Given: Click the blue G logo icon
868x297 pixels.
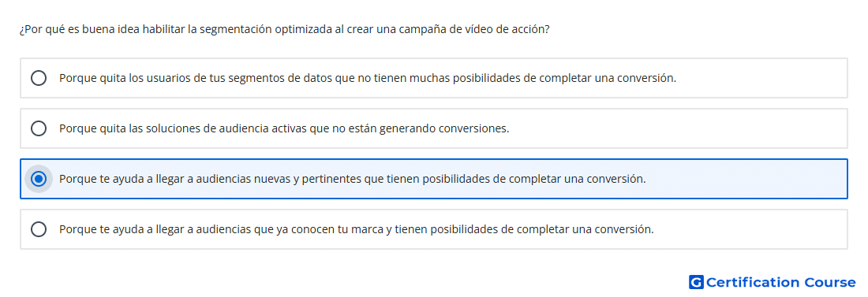Looking at the screenshot, I should (x=696, y=283).
